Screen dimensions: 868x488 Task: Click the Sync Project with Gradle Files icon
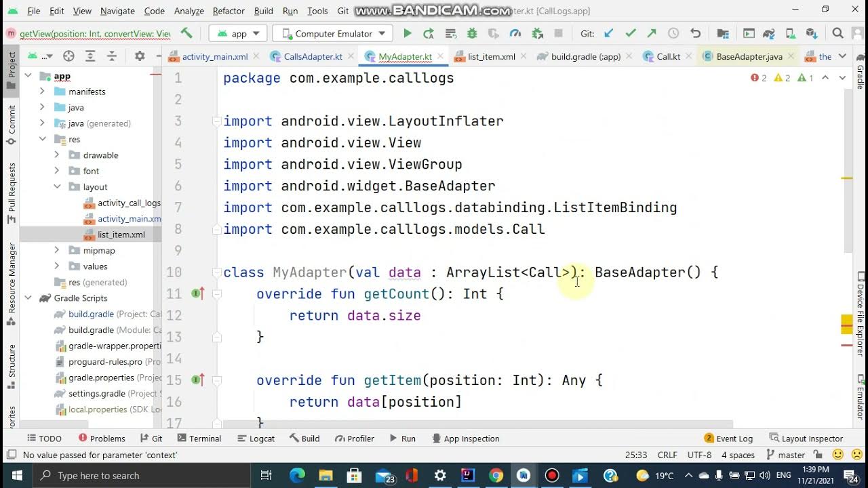[769, 33]
